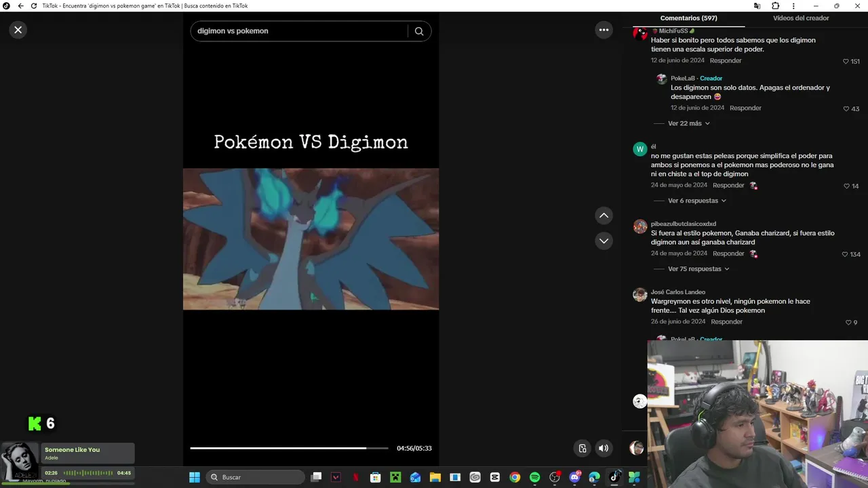Go to the previous video with the up chevron
This screenshot has height=488, width=868.
[x=604, y=216]
